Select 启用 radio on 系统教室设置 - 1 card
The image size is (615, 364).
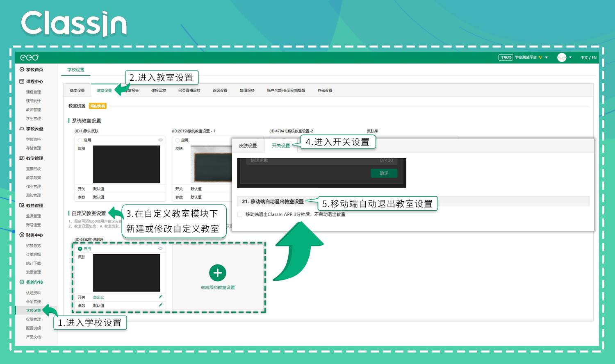tap(178, 140)
